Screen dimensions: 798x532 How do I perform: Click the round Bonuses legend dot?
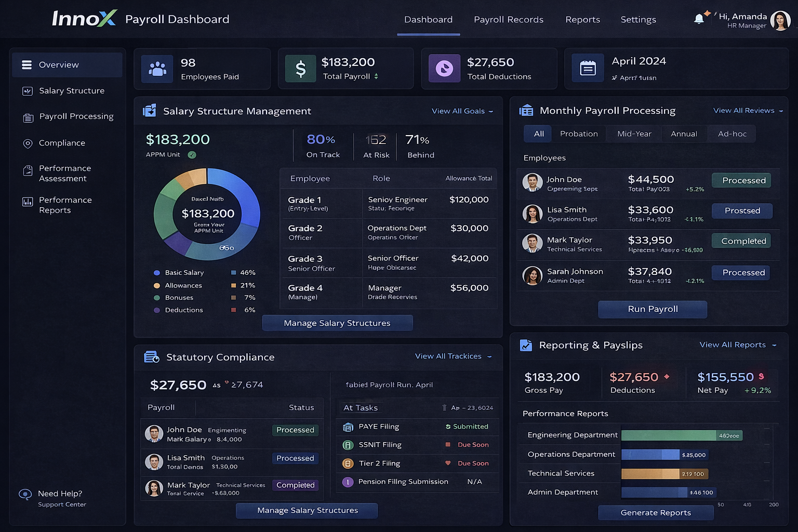click(x=157, y=298)
